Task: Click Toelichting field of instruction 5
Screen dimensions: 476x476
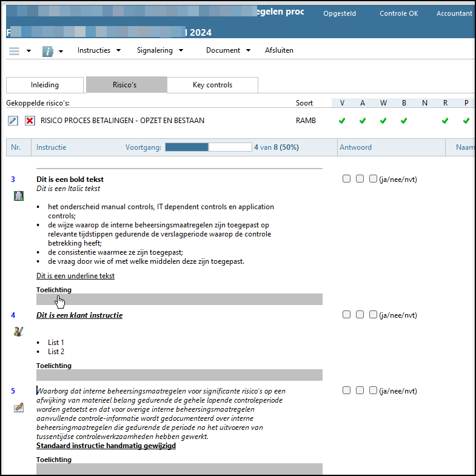Action: (x=179, y=469)
